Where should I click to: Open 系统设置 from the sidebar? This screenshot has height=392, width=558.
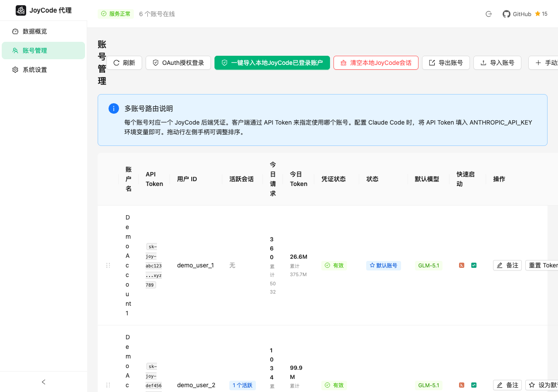(43, 70)
